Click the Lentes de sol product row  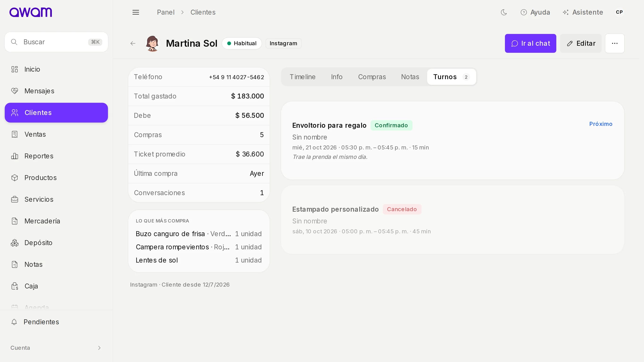click(x=198, y=260)
